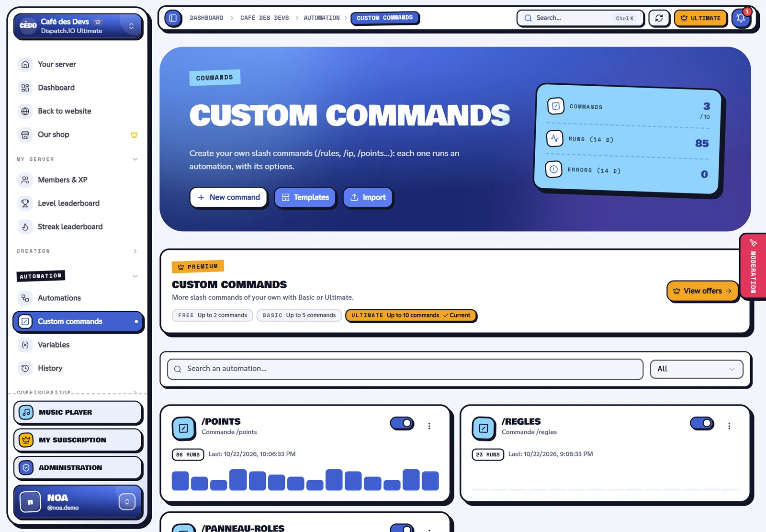Image resolution: width=766 pixels, height=532 pixels.
Task: Open MY SUBSCRIPTION button
Action: click(x=78, y=440)
